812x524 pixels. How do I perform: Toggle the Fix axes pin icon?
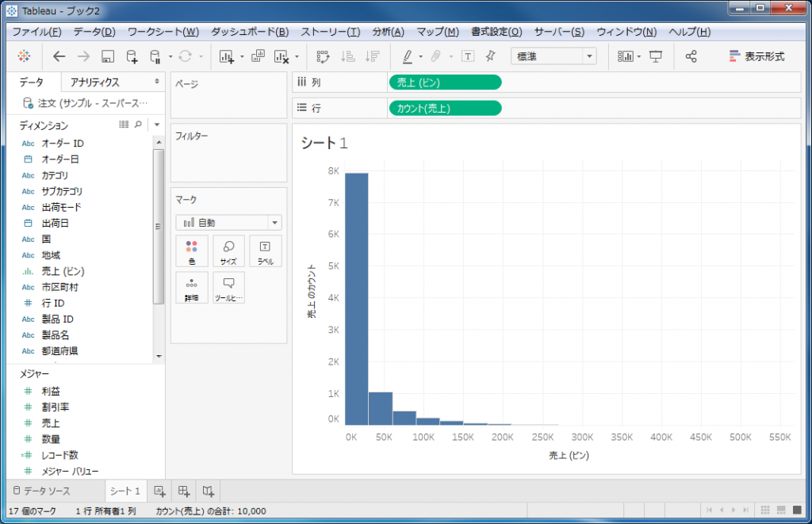point(490,56)
